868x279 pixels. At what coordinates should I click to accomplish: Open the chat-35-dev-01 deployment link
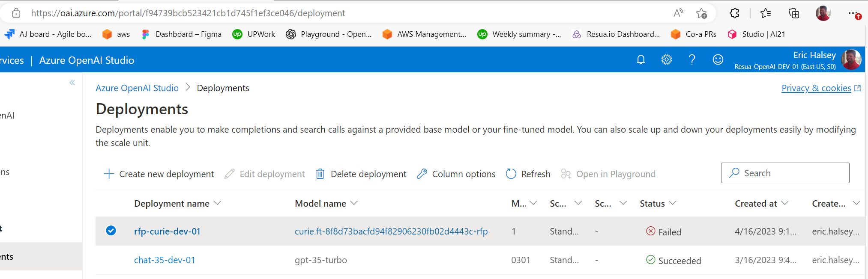coord(165,260)
